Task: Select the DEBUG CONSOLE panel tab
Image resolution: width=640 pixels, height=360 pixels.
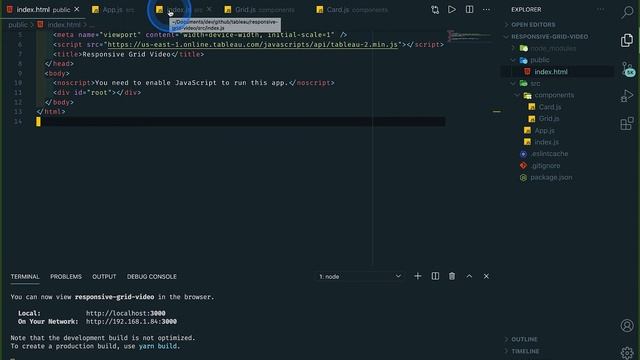Action: point(151,276)
